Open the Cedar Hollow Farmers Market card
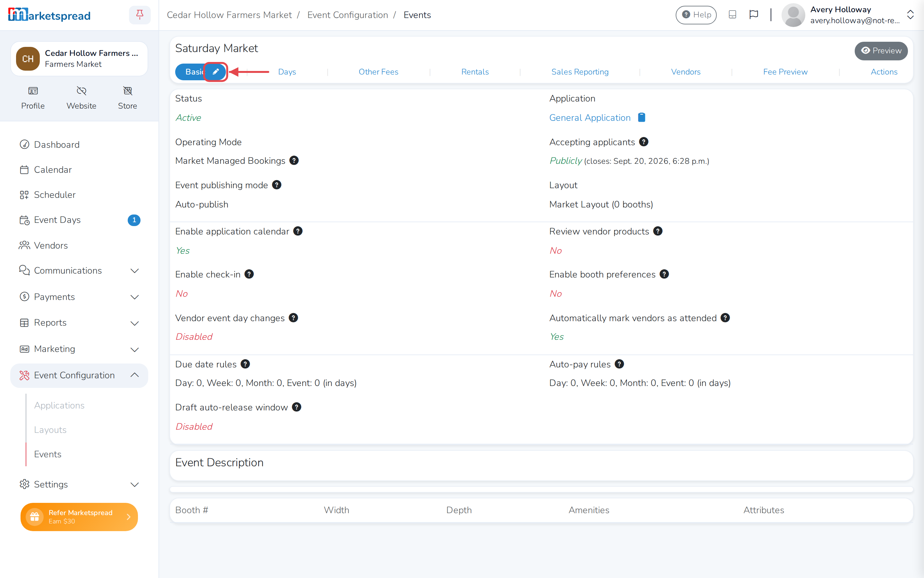Screen dimensions: 924x578 [x=79, y=58]
